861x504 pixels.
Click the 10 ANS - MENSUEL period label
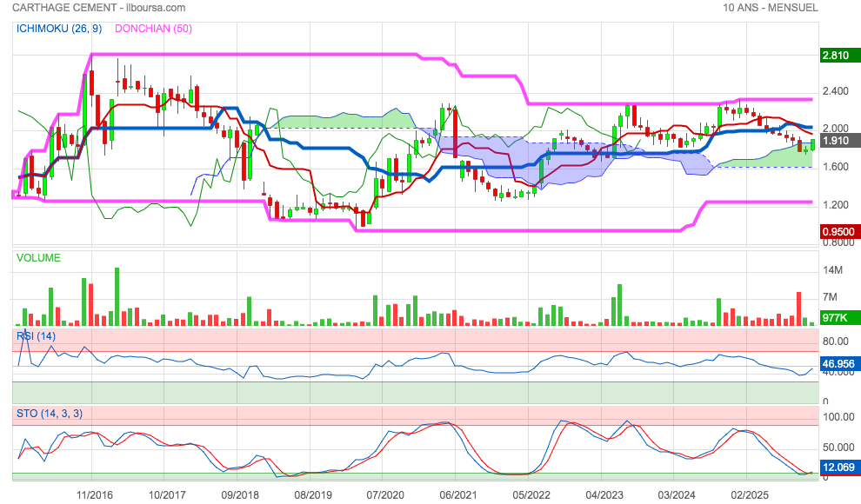tap(771, 8)
